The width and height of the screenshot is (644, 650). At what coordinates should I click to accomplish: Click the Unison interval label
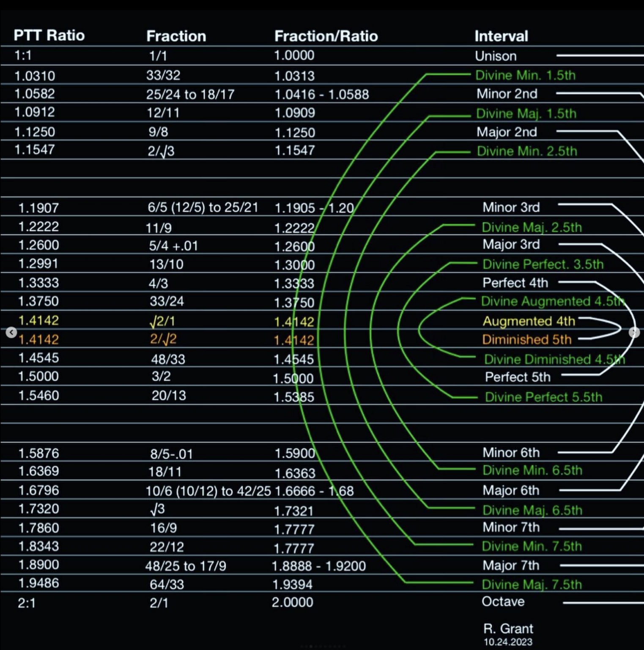pyautogui.click(x=496, y=56)
